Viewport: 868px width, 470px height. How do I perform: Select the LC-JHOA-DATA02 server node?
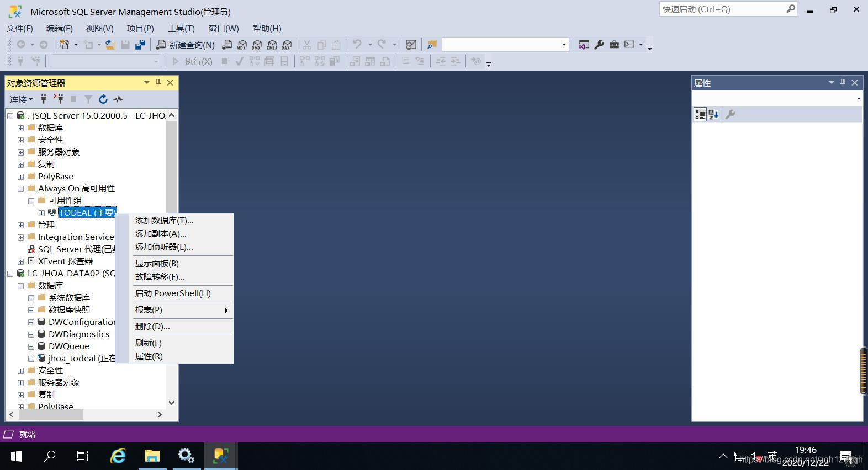click(x=71, y=274)
